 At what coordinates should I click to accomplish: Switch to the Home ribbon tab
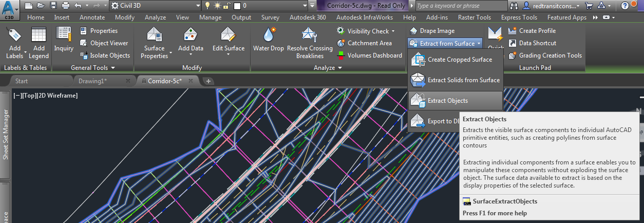click(35, 17)
